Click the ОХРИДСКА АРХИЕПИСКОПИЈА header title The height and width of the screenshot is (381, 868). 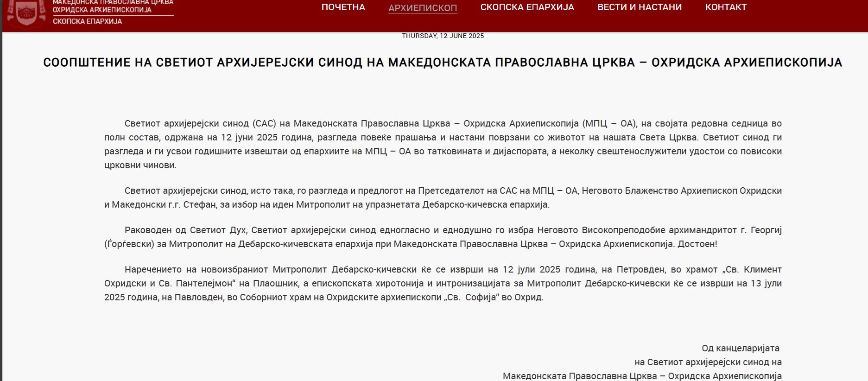tap(102, 10)
